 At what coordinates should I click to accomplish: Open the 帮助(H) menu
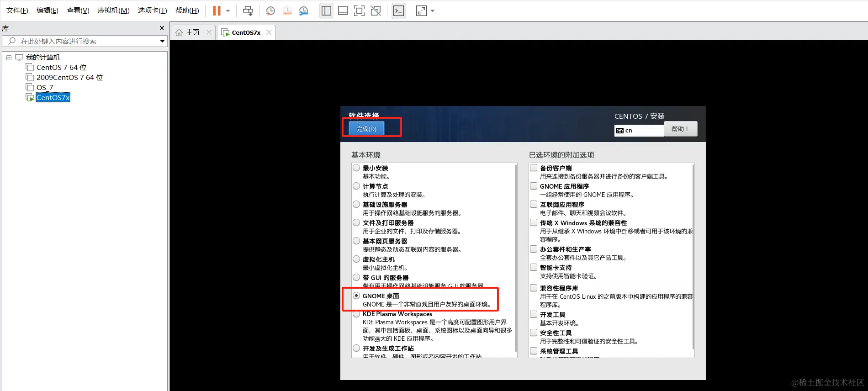click(x=187, y=11)
